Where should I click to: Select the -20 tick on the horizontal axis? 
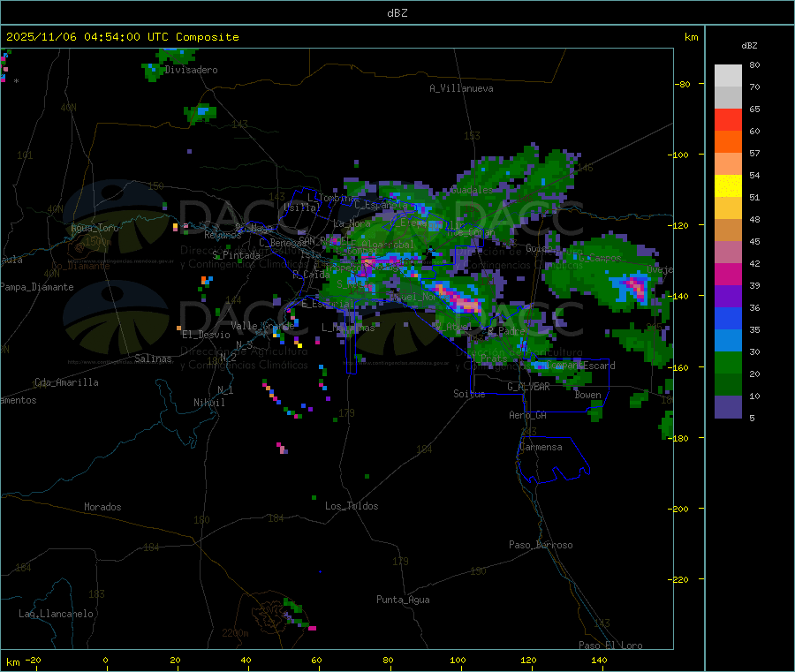pyautogui.click(x=33, y=660)
